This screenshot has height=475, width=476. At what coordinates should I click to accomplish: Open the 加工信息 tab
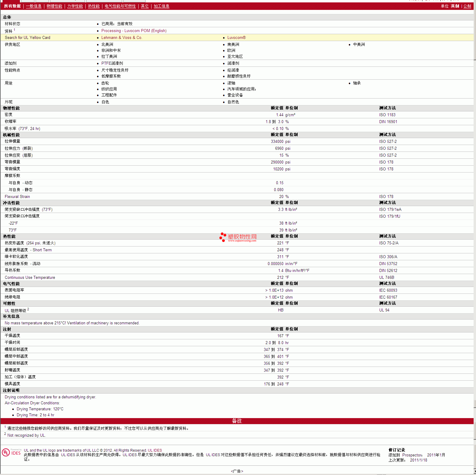tap(161, 6)
